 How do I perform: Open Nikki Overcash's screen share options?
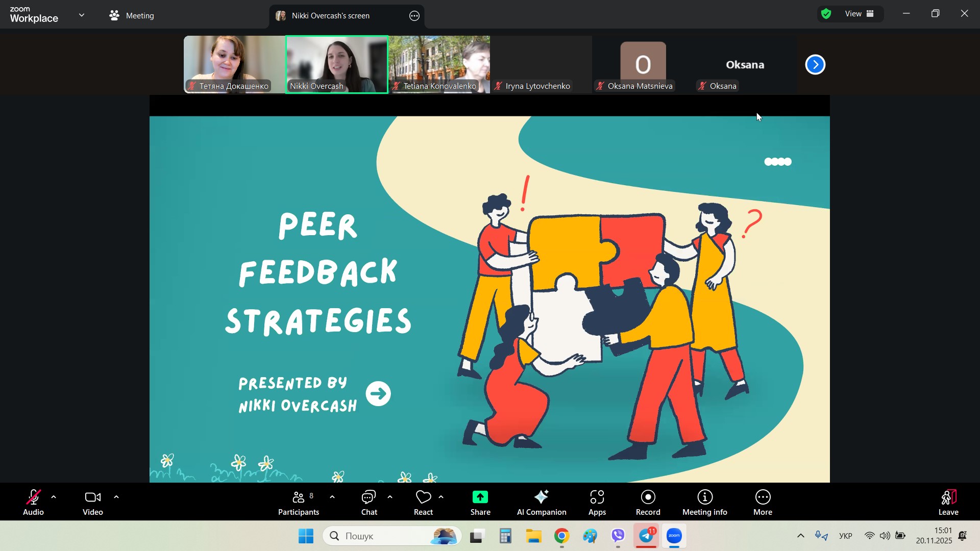coord(414,16)
